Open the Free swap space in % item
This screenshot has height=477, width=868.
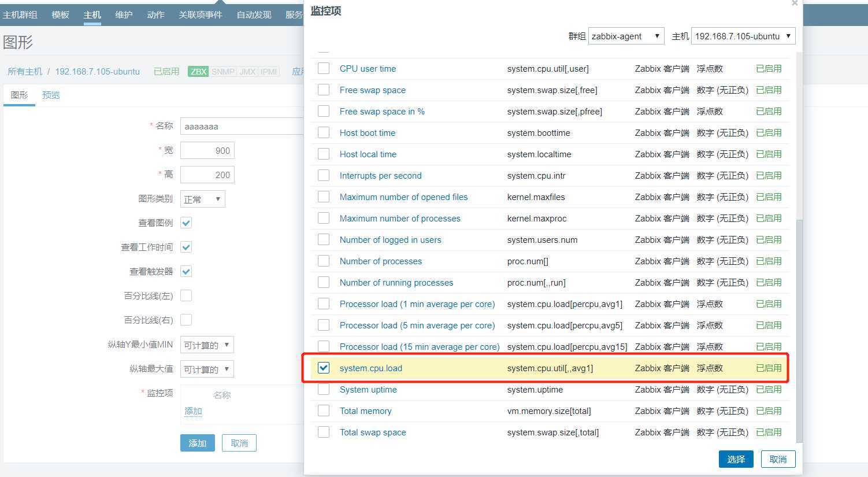coord(382,111)
